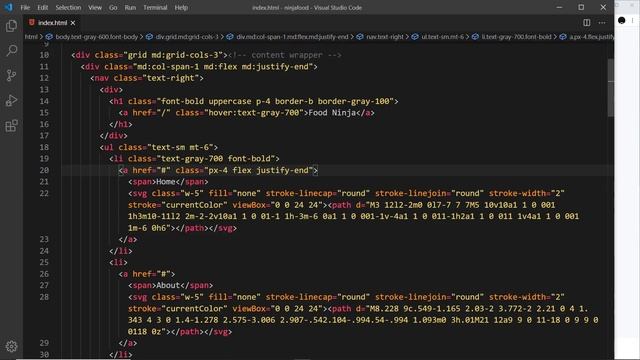Click 'text-gray-700 font-bold' class value
The image size is (640, 360).
[216, 158]
